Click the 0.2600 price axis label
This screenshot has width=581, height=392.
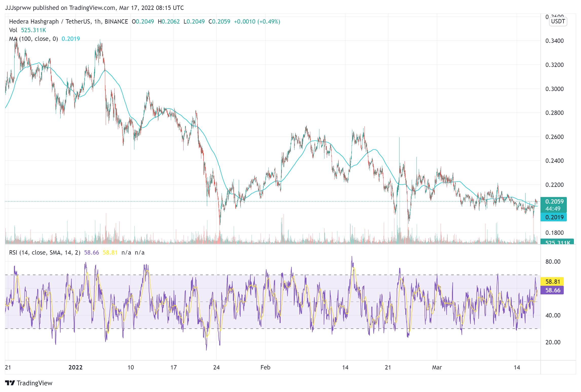[x=554, y=137]
